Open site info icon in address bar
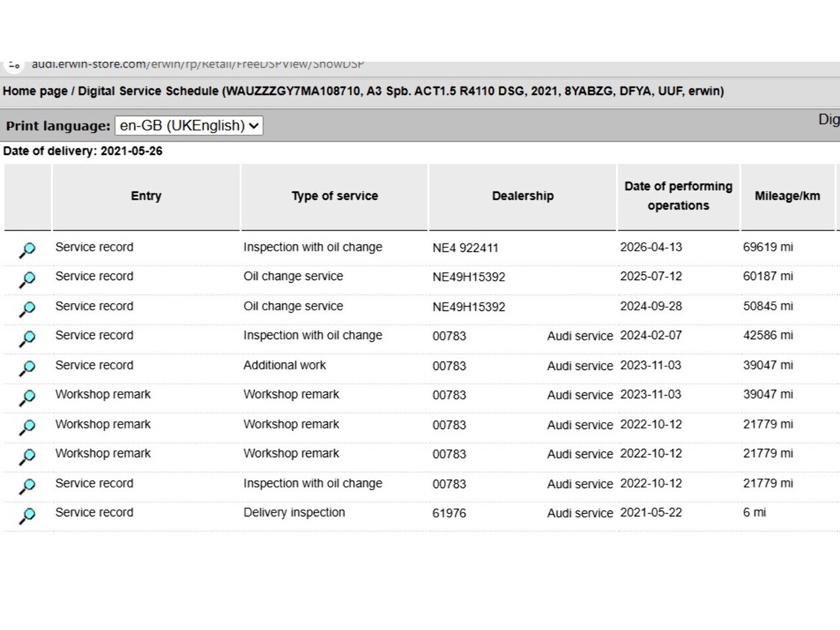 (14, 64)
